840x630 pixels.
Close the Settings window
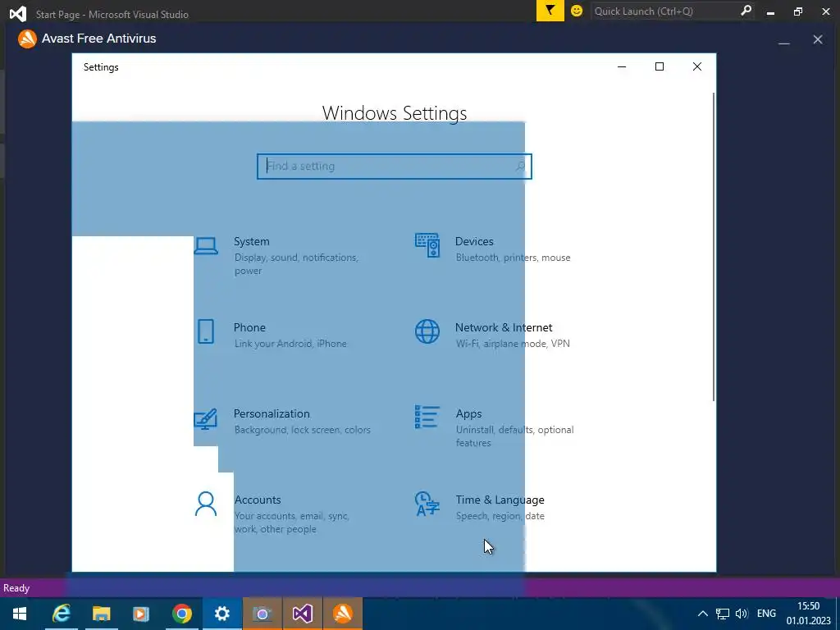[x=697, y=66]
